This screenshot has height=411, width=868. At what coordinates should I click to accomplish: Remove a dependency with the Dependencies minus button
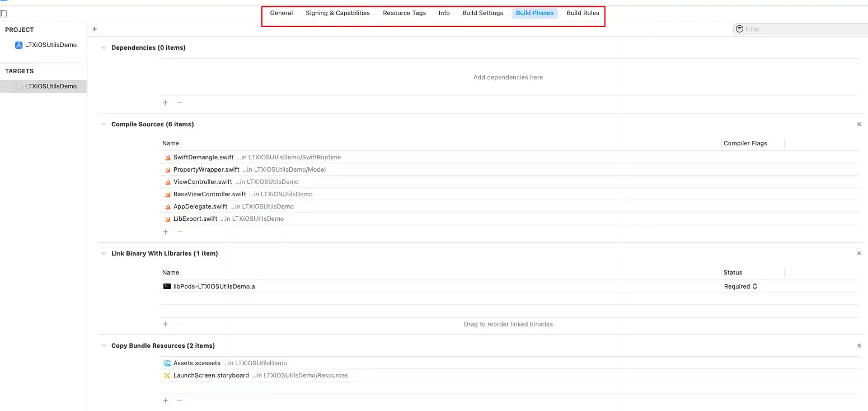[179, 102]
